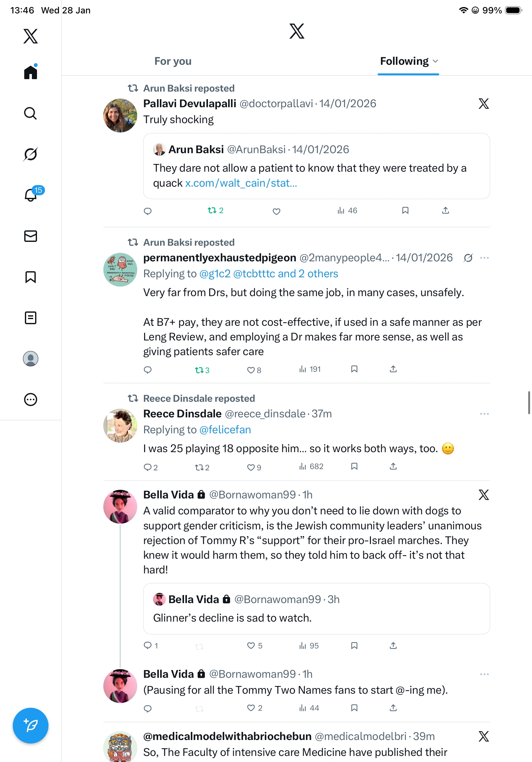This screenshot has width=532, height=762.
Task: Bookmark Bella Vida's "Pausing for all" post
Action: pyautogui.click(x=354, y=708)
